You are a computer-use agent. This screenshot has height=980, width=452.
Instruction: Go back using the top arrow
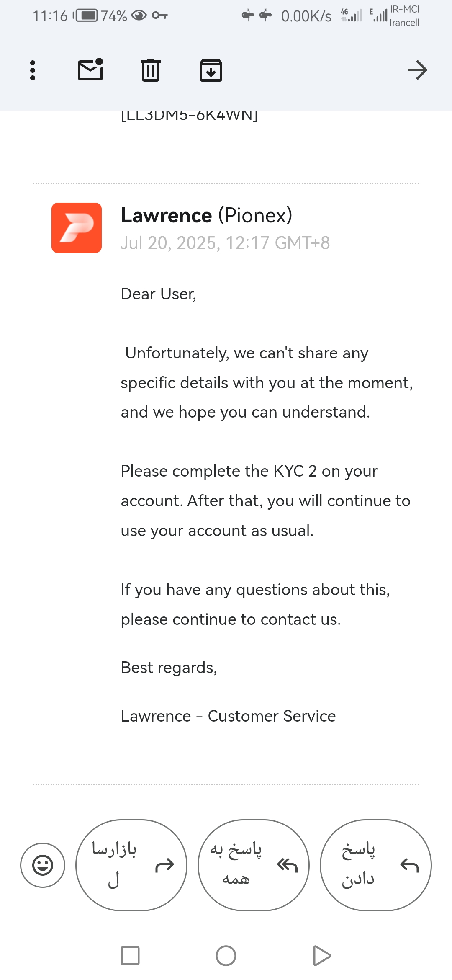pos(417,70)
